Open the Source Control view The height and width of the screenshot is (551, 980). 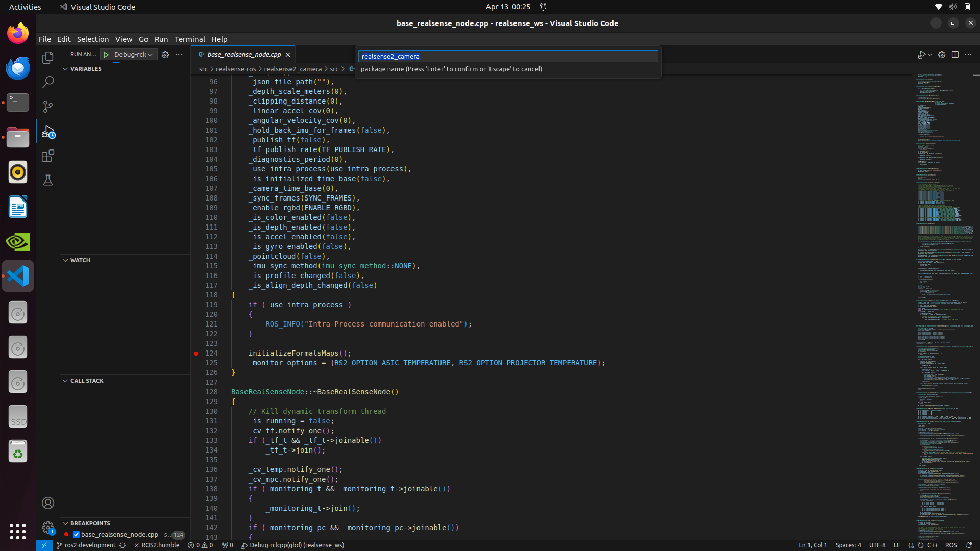(x=48, y=107)
